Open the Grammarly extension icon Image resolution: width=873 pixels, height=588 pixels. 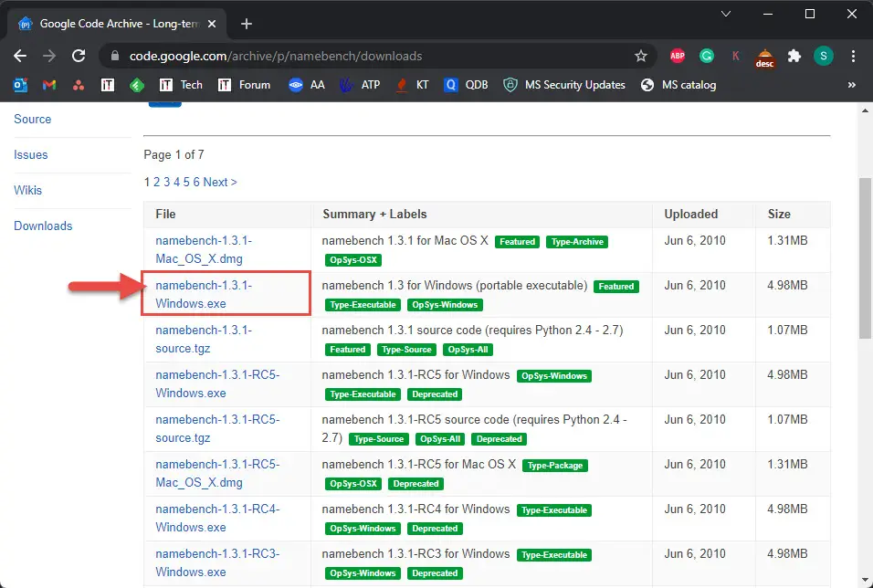(x=707, y=56)
